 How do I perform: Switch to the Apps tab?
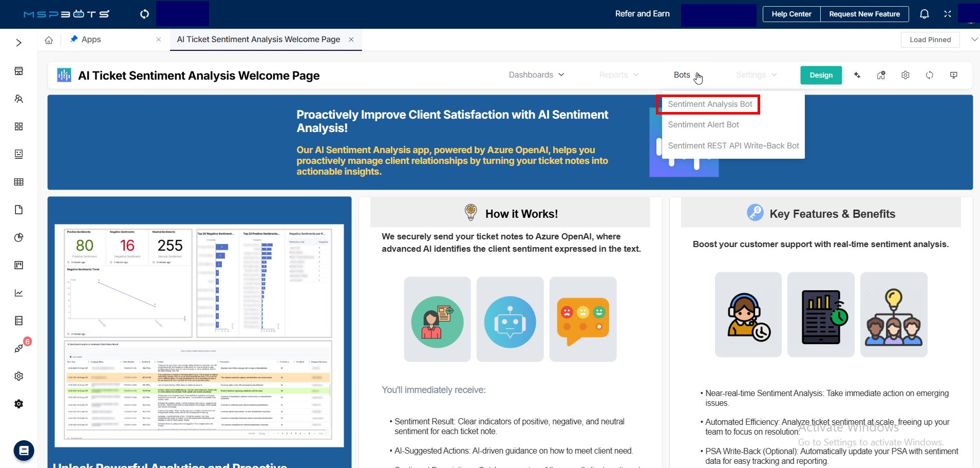[x=91, y=40]
